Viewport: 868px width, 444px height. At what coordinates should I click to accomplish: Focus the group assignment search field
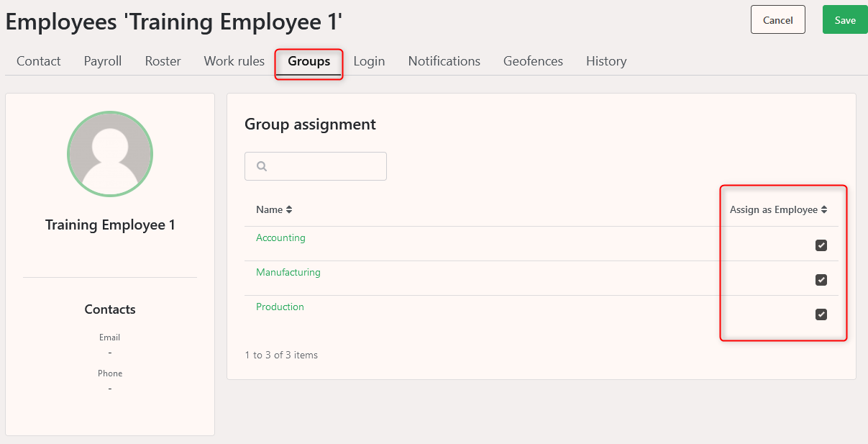point(316,166)
